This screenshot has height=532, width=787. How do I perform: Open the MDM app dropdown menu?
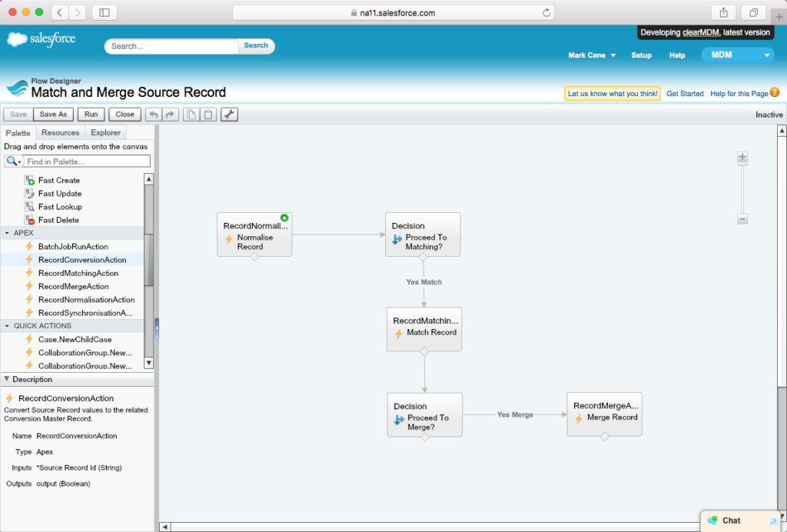(736, 55)
